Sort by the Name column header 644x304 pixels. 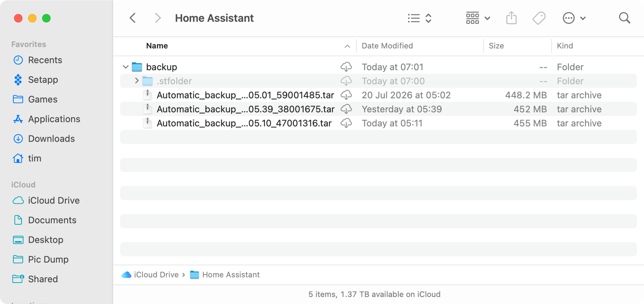(x=157, y=46)
